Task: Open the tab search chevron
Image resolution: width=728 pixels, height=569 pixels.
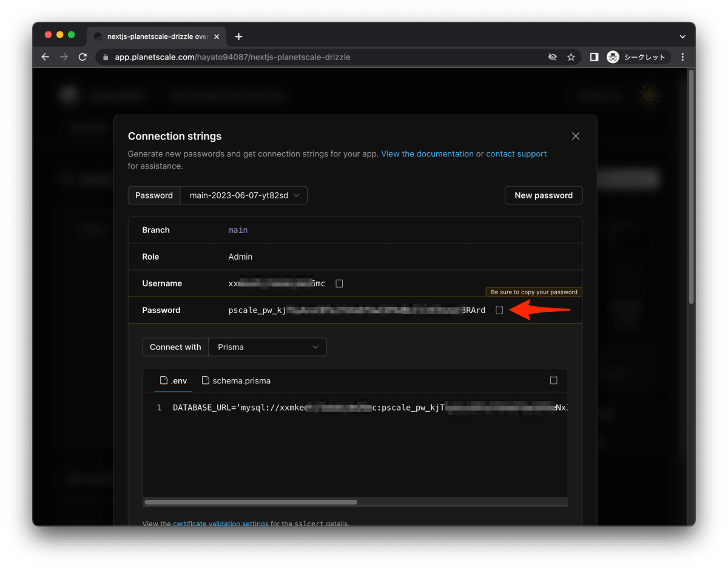Action: click(682, 36)
